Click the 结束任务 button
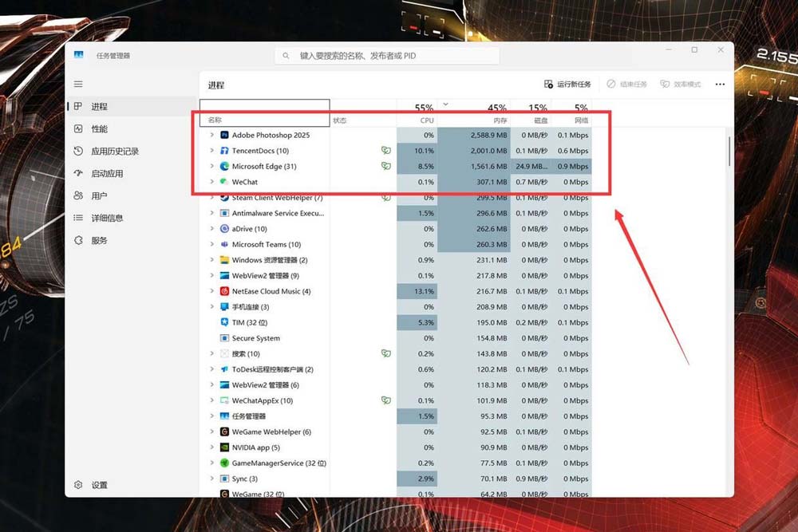 tap(626, 85)
